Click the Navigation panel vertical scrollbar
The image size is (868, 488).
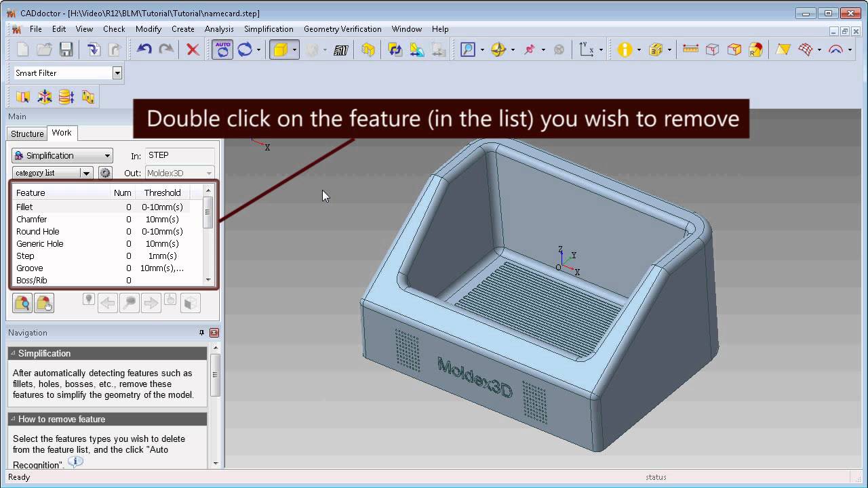pos(216,407)
